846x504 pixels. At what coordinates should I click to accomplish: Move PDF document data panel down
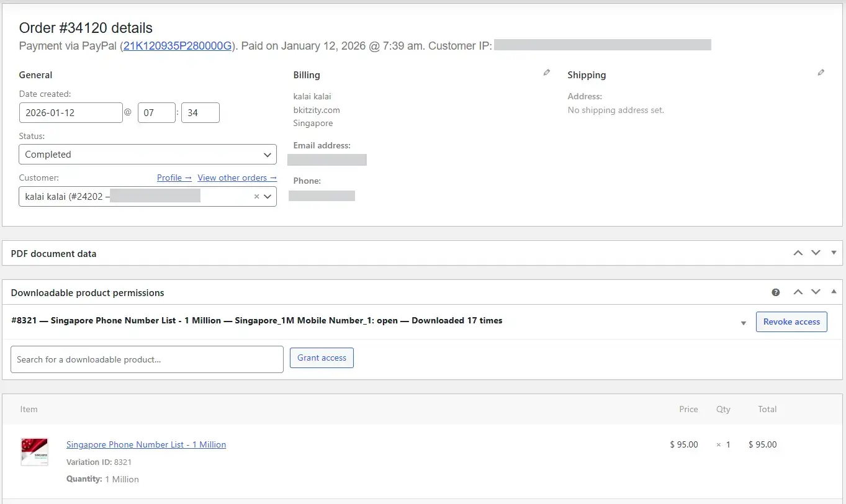click(816, 253)
